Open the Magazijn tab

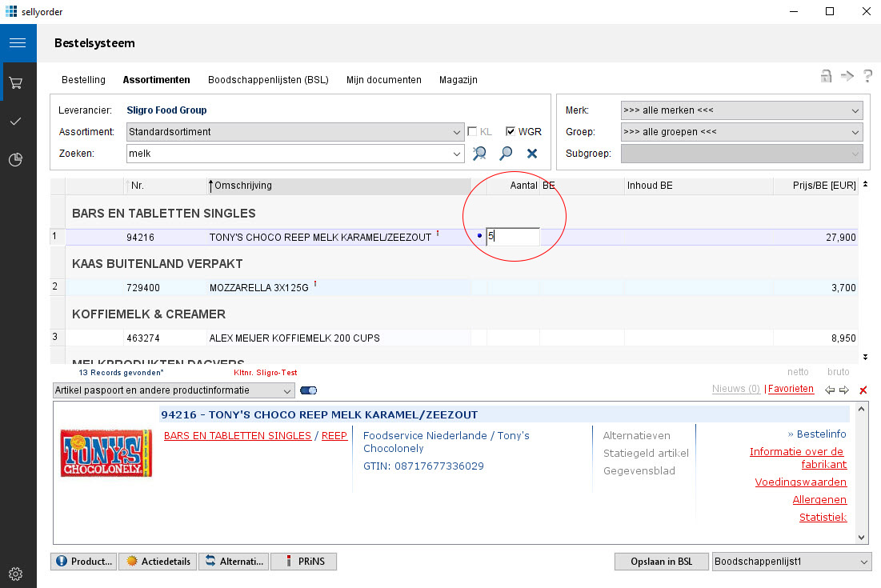(459, 80)
